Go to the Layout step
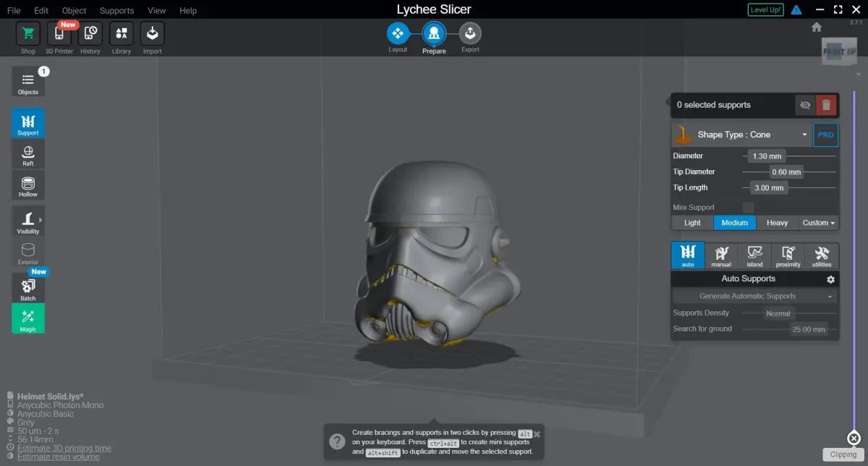 click(398, 33)
